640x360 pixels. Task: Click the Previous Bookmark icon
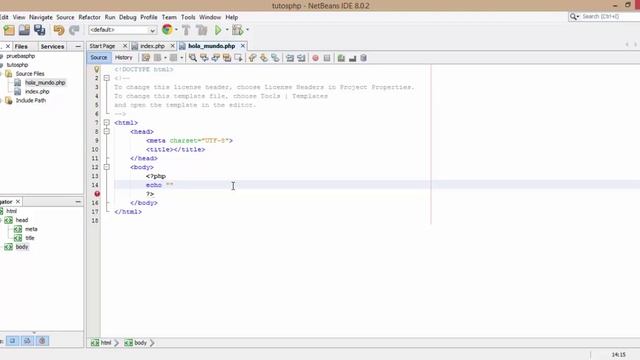[x=252, y=58]
